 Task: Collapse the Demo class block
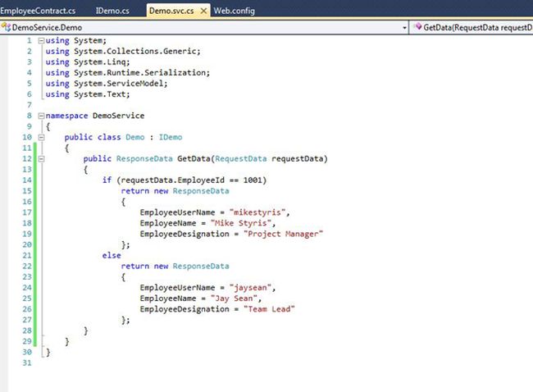41,137
